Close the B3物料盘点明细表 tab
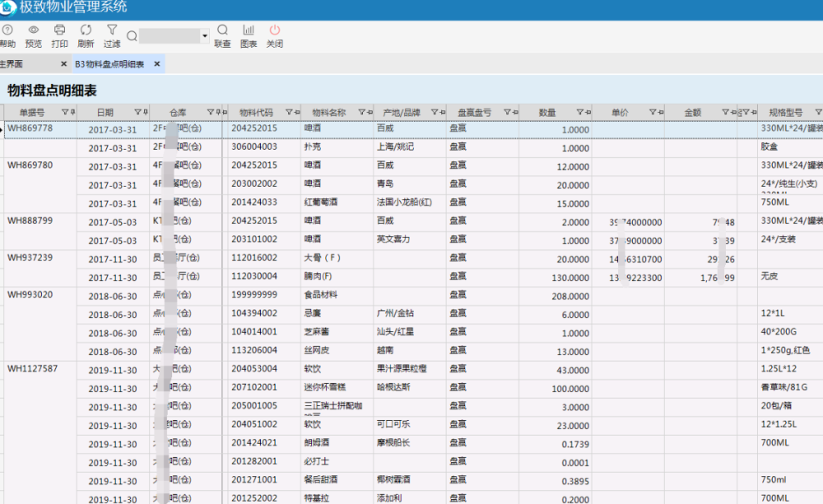Screen dimensions: 823x504 [157, 64]
